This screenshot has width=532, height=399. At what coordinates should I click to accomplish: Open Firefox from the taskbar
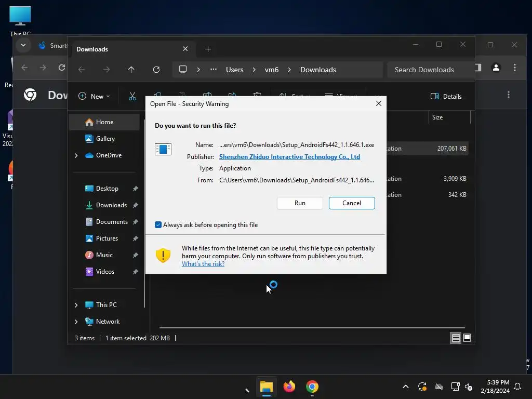289,387
